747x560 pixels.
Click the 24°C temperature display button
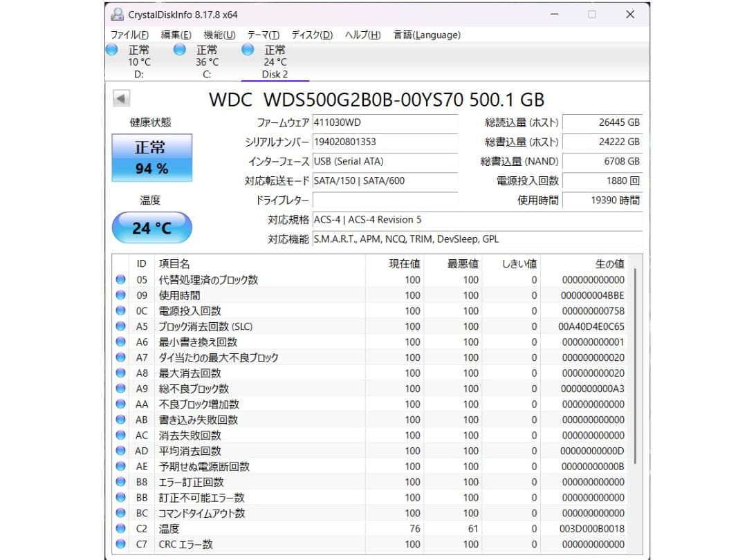pos(151,227)
